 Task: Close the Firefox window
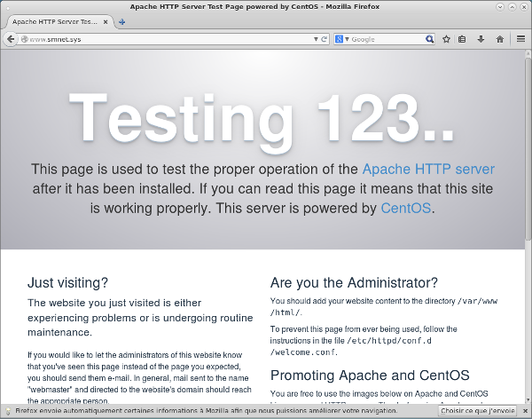[x=524, y=6]
